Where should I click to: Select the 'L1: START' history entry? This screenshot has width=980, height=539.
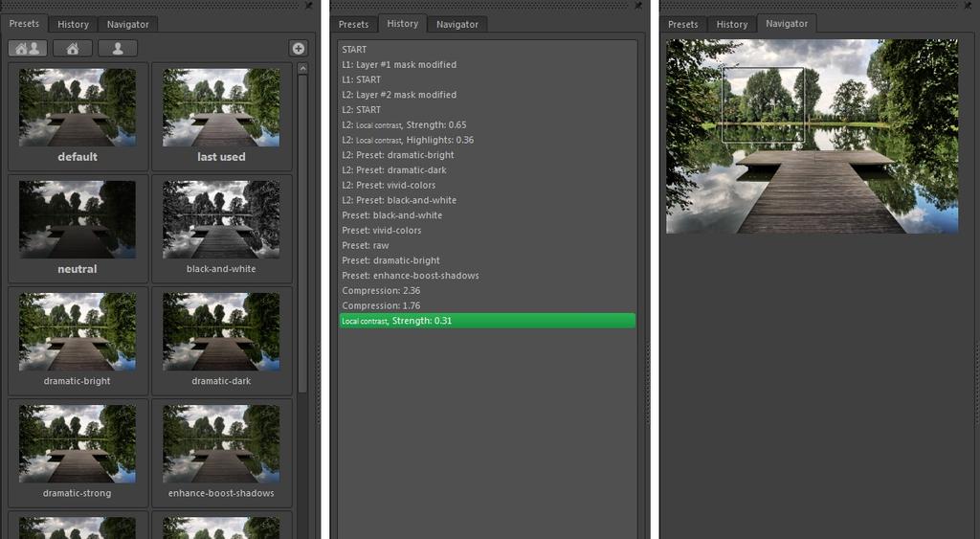click(x=487, y=79)
